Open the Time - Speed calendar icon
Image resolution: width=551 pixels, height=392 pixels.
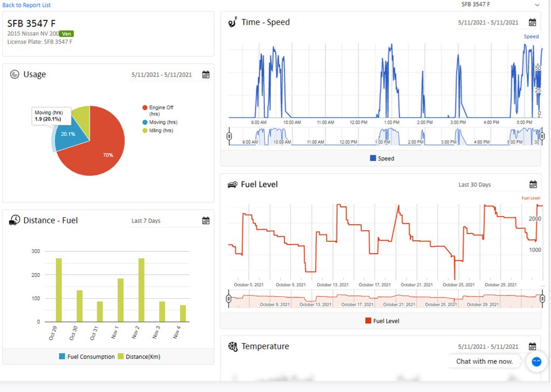click(532, 22)
